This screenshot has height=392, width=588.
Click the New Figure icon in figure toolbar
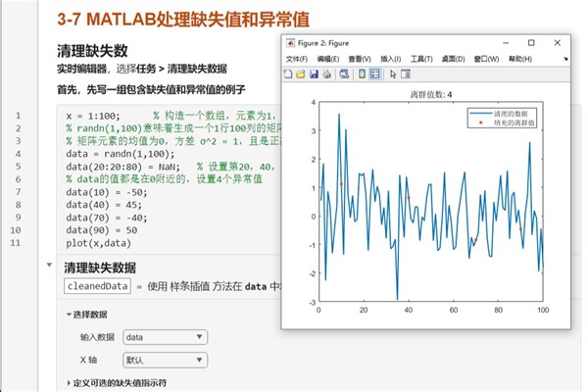pos(288,73)
